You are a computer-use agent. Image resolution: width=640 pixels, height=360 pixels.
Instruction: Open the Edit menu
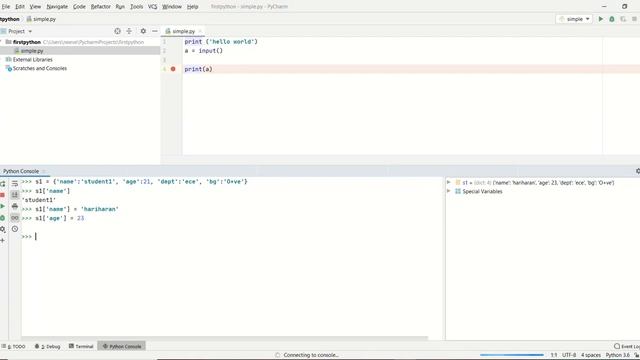tap(20, 7)
